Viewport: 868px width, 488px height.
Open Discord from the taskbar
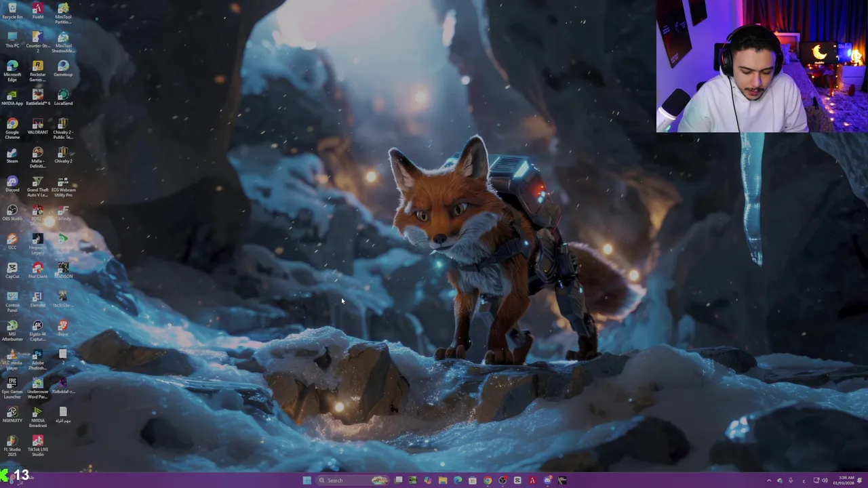pos(547,481)
